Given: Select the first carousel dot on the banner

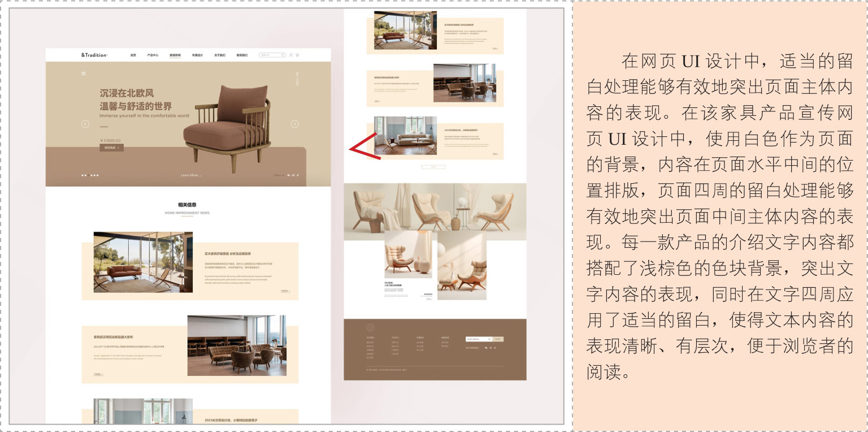Looking at the screenshot, I should coord(83,175).
